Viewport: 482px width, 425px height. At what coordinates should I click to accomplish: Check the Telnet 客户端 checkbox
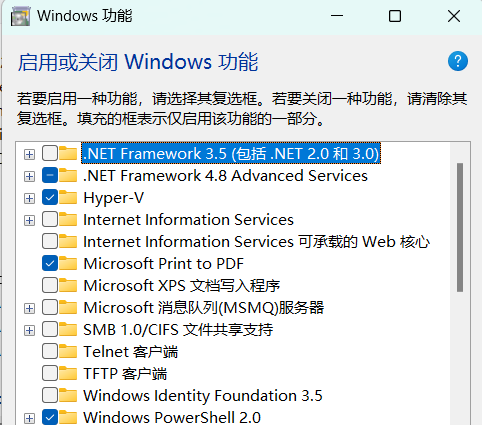point(50,352)
